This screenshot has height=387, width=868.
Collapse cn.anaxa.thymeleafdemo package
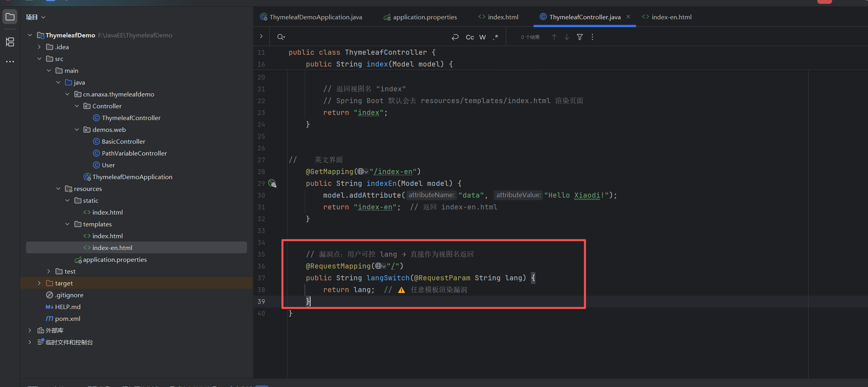[x=67, y=94]
